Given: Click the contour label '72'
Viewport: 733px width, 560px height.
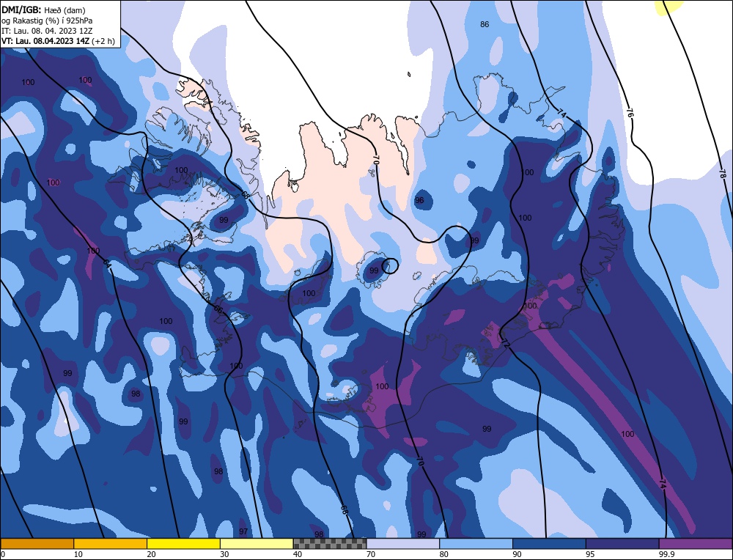Looking at the screenshot, I should coord(505,345).
